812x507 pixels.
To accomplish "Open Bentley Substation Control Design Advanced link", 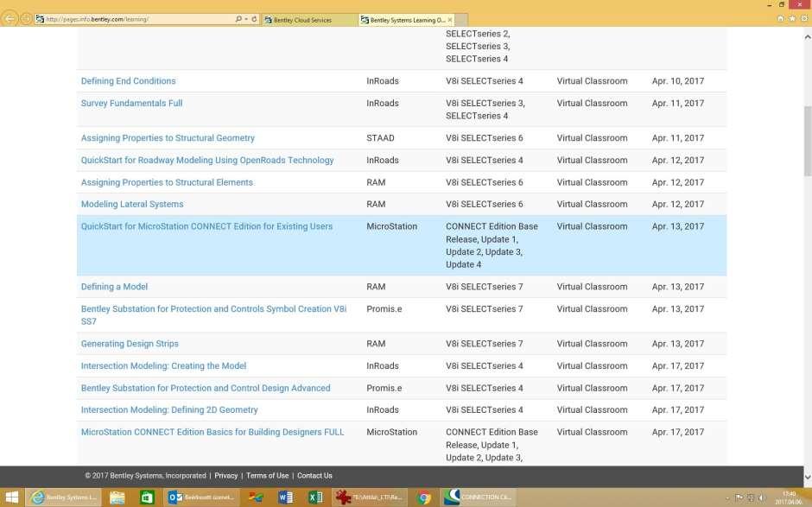I will (x=205, y=388).
